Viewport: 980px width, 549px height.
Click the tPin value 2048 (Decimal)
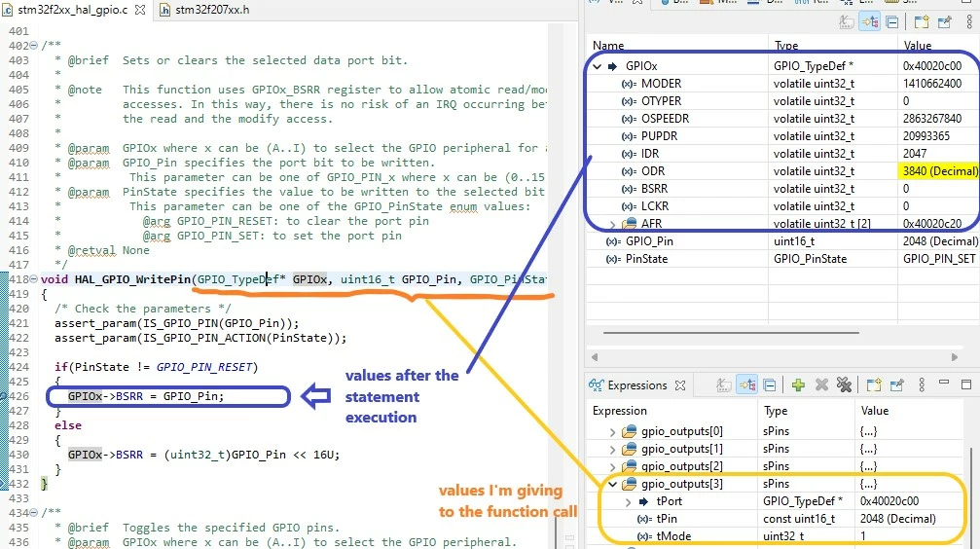[898, 519]
